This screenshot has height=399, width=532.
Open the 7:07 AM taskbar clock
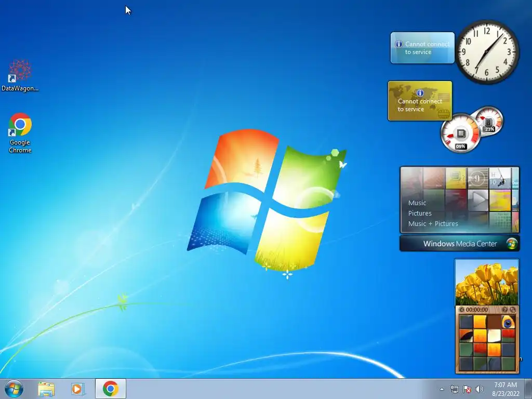[x=506, y=389]
